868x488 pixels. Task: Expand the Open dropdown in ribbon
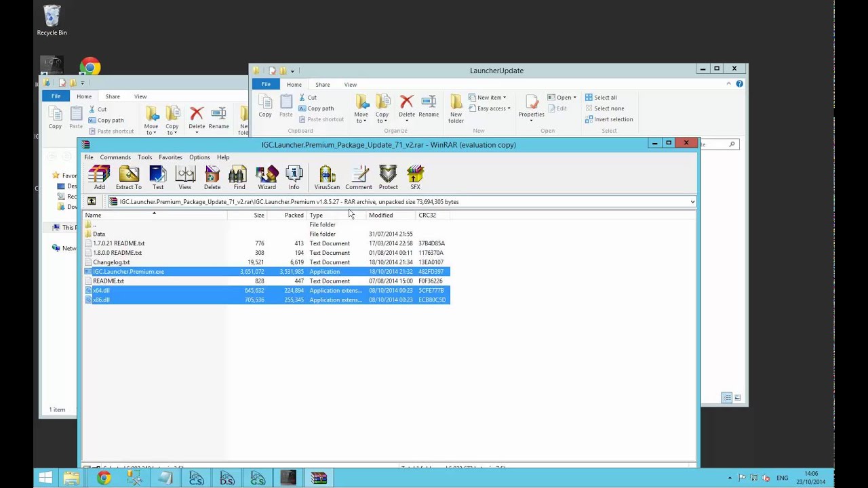pos(562,98)
